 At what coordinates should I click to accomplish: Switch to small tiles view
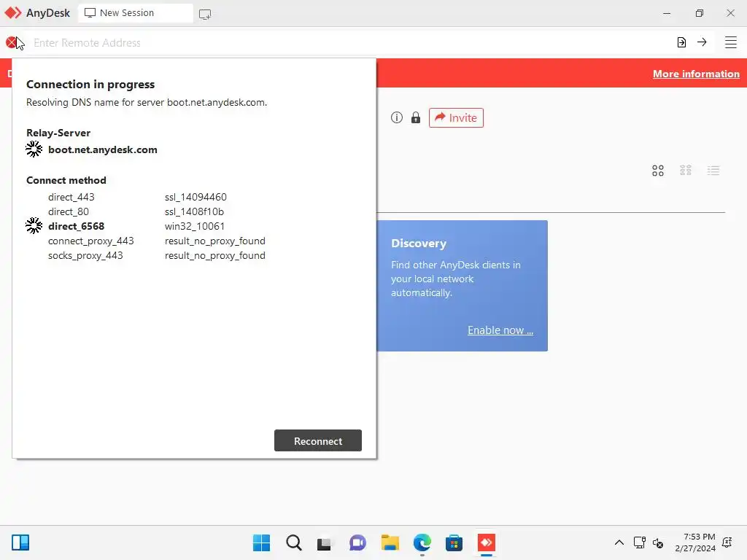(686, 171)
